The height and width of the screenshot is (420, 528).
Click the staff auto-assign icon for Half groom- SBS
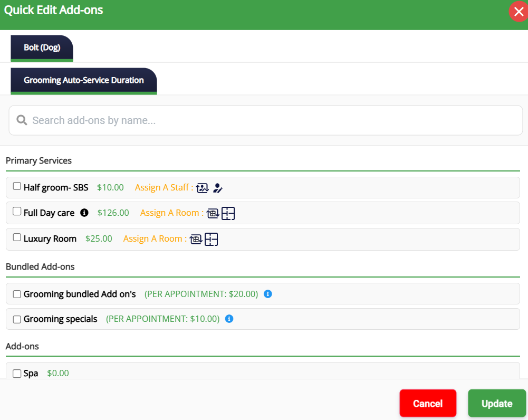point(202,188)
